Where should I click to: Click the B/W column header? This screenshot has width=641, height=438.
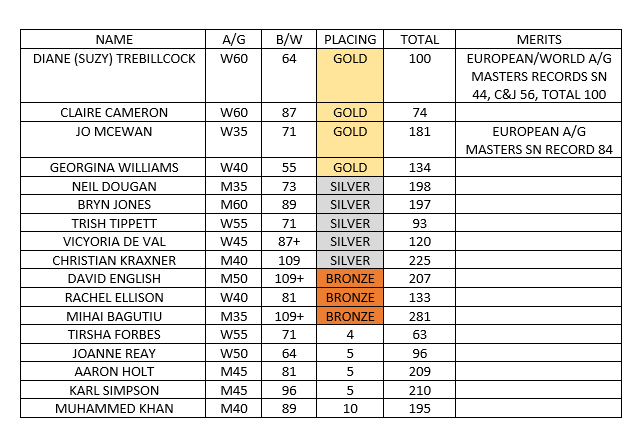(287, 40)
